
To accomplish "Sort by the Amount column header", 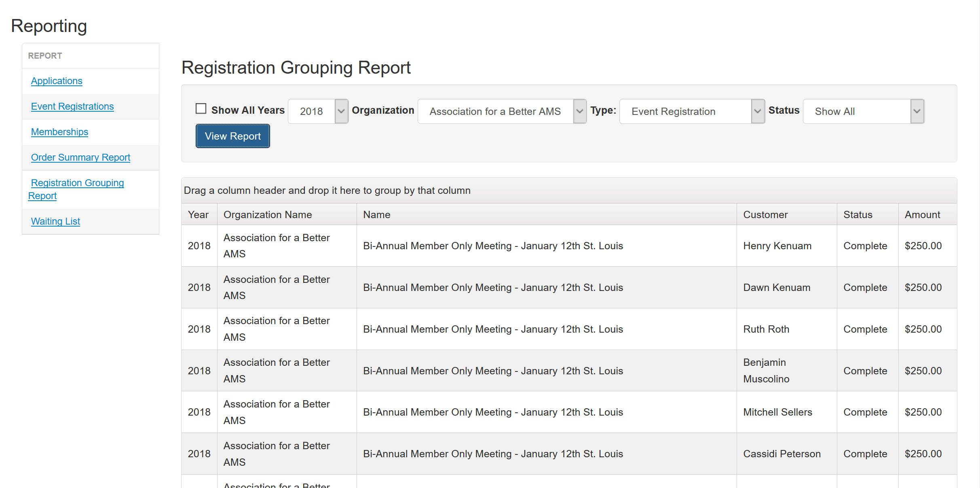I will [922, 215].
